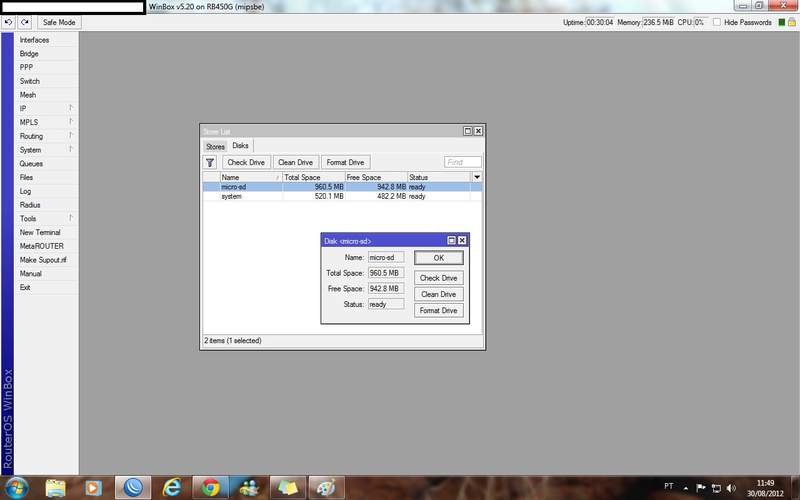
Task: Click Check Drive in Disk micro-sd dialog
Action: (x=439, y=278)
